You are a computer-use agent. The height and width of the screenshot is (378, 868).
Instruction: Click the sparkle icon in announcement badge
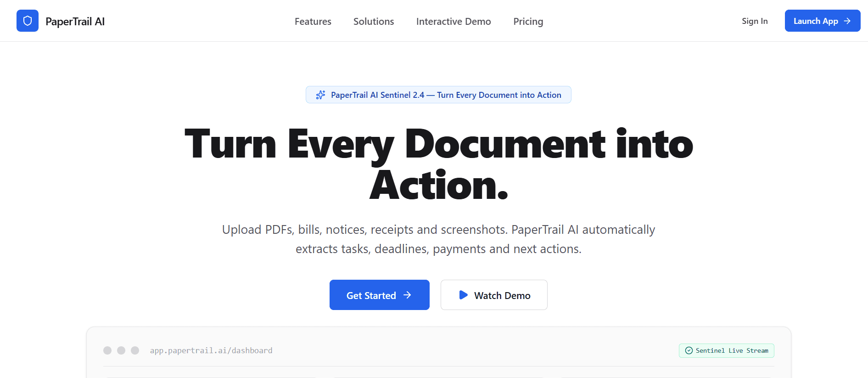click(320, 95)
